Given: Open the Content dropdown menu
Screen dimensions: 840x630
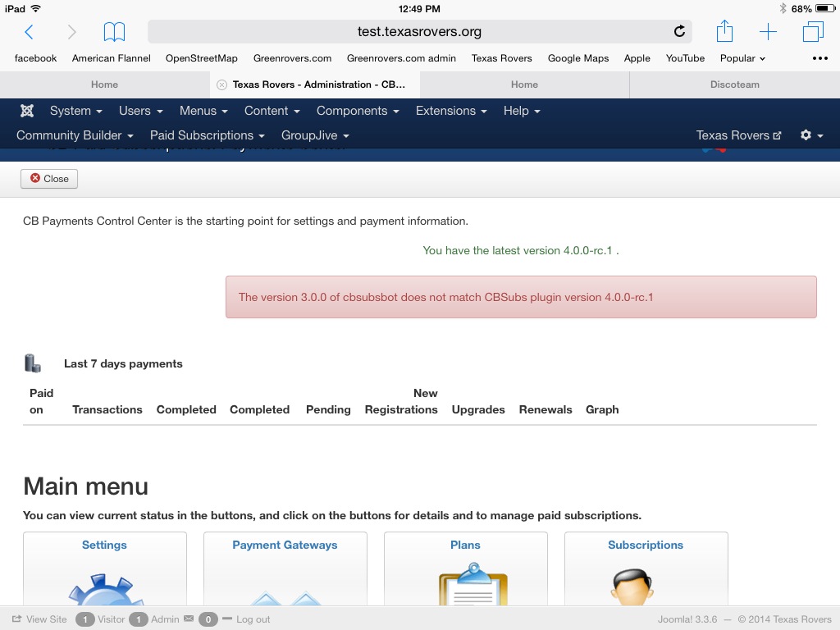Looking at the screenshot, I should [272, 111].
